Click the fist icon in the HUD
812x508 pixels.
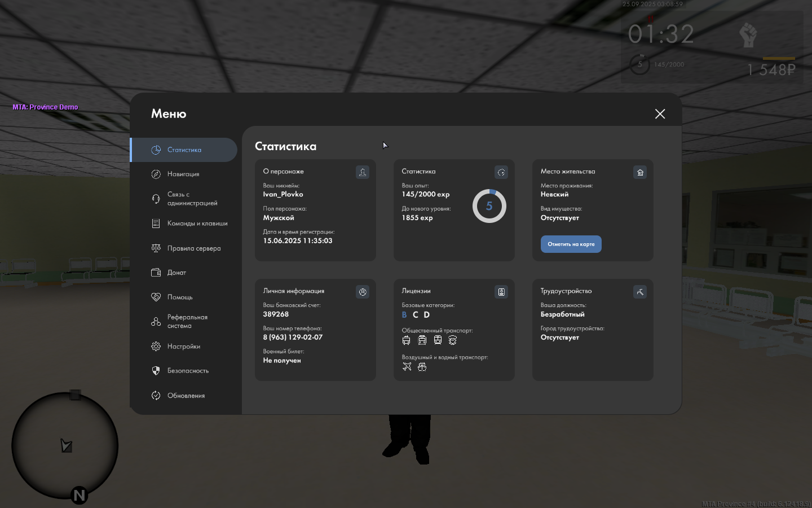point(748,36)
